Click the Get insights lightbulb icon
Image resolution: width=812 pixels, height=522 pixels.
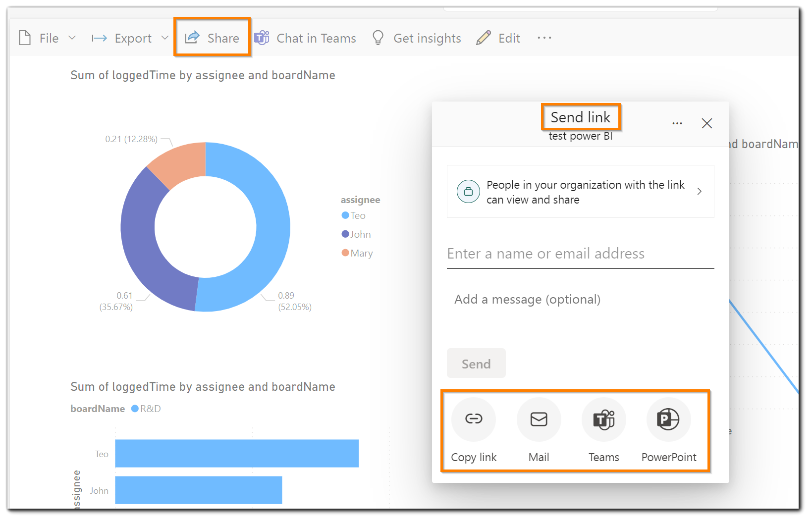(378, 38)
